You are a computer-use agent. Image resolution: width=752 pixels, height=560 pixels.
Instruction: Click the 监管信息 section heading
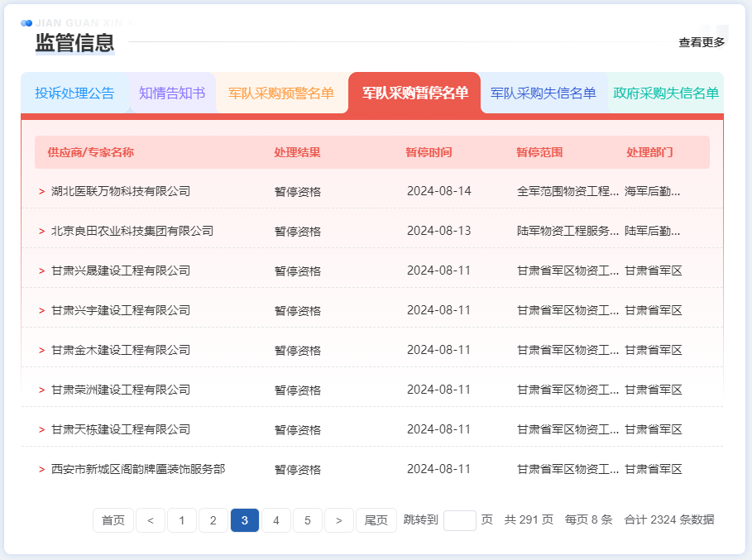pyautogui.click(x=74, y=43)
